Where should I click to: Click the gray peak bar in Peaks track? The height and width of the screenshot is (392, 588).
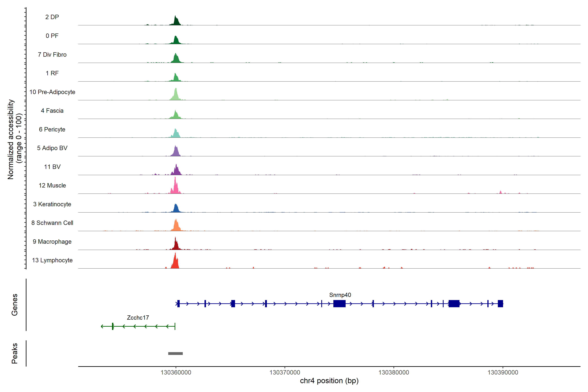175,353
